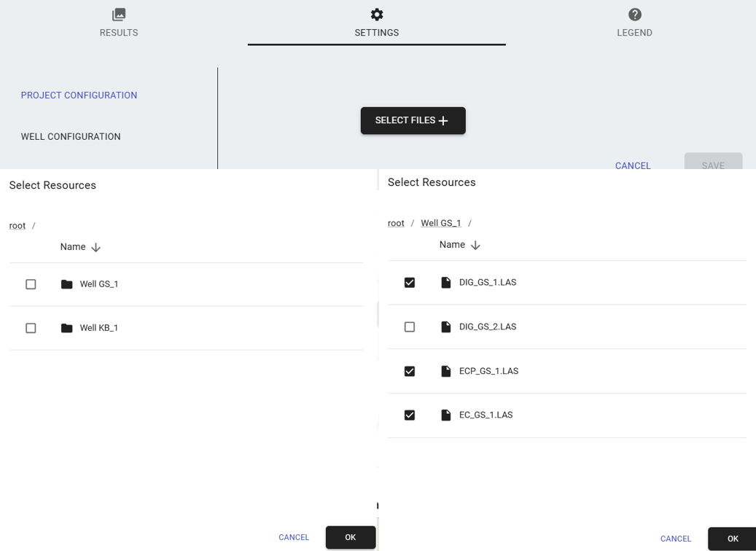Navigate to root in Well GS_1 breadcrumb
The height and width of the screenshot is (551, 756).
pos(396,223)
